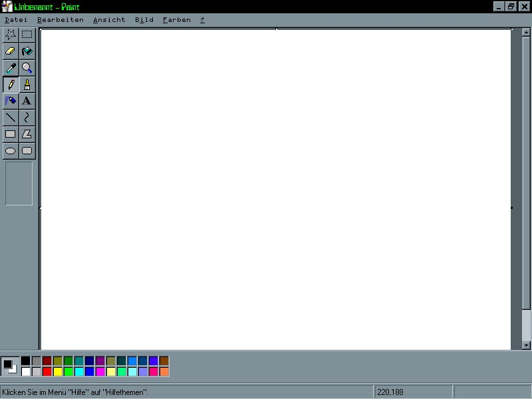This screenshot has height=399, width=532.
Task: Open the ? help menu
Action: click(202, 20)
